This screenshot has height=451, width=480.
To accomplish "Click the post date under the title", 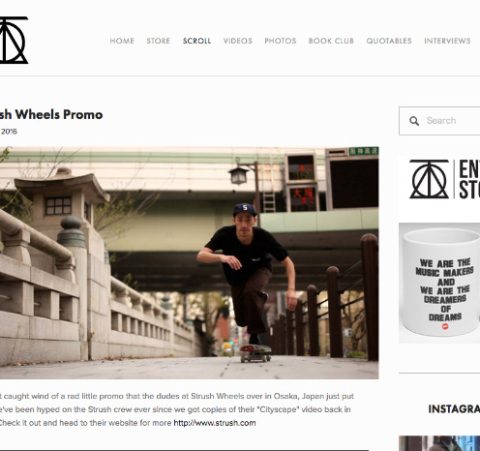I will click(x=8, y=131).
